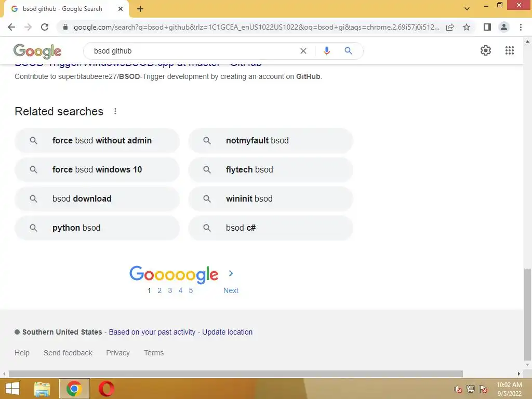Select flytech bsod related search

(x=271, y=170)
